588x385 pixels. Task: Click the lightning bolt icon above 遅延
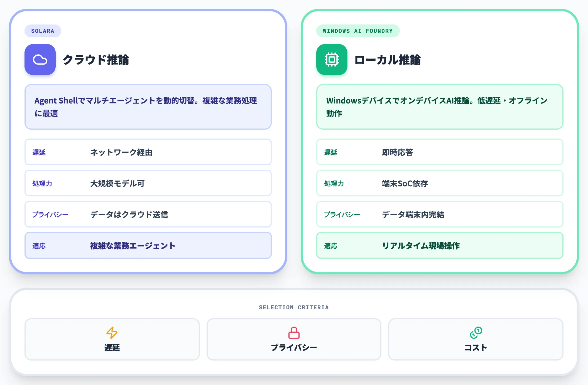[x=112, y=333]
